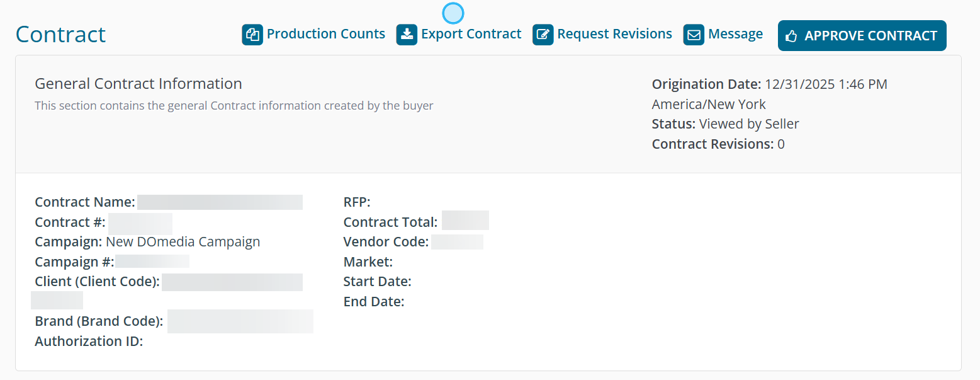980x380 pixels.
Task: Open the Production Counts link text
Action: (325, 34)
